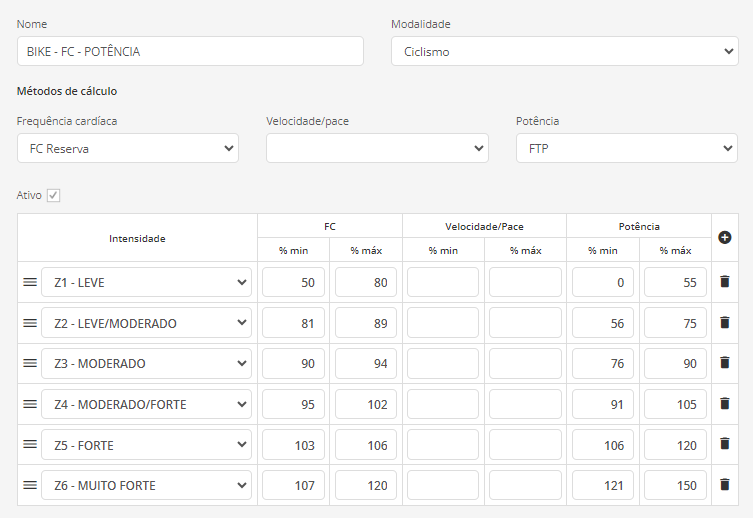Add a new intensity zone row
This screenshot has width=753, height=518.
[x=725, y=238]
